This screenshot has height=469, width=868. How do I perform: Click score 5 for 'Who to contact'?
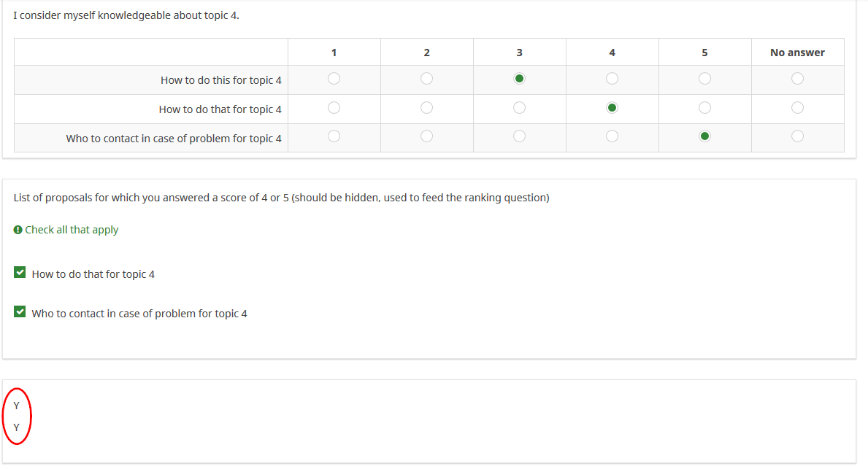tap(704, 136)
